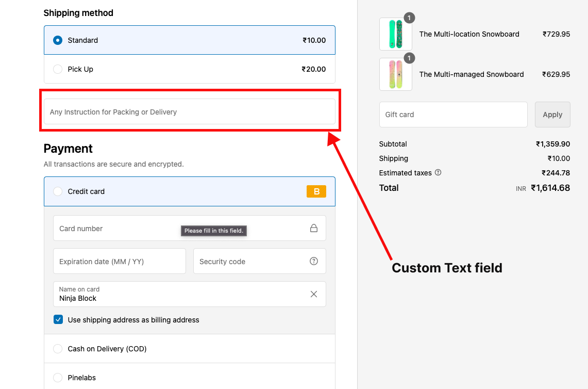The width and height of the screenshot is (588, 389).
Task: Click the Multi-managed Snowboard product thumbnail
Action: point(396,74)
